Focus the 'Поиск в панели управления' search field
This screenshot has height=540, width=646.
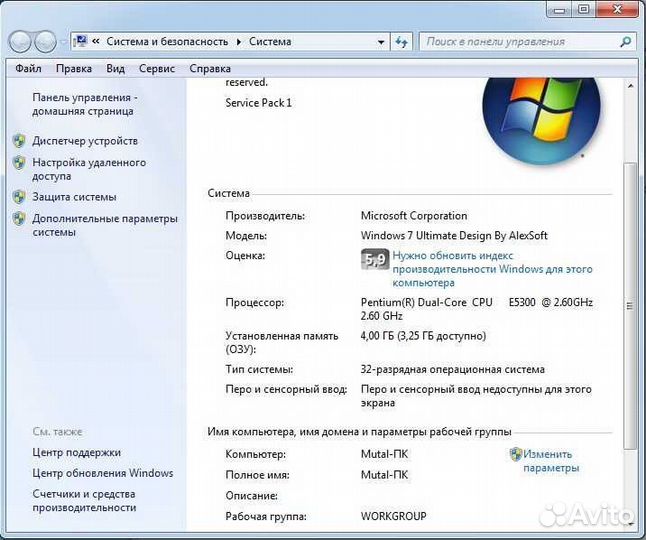[519, 42]
